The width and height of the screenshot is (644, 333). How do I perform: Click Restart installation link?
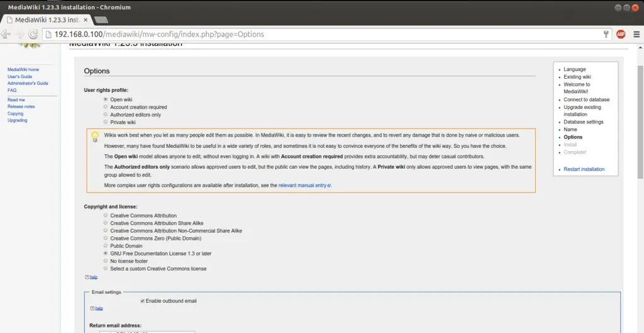584,169
